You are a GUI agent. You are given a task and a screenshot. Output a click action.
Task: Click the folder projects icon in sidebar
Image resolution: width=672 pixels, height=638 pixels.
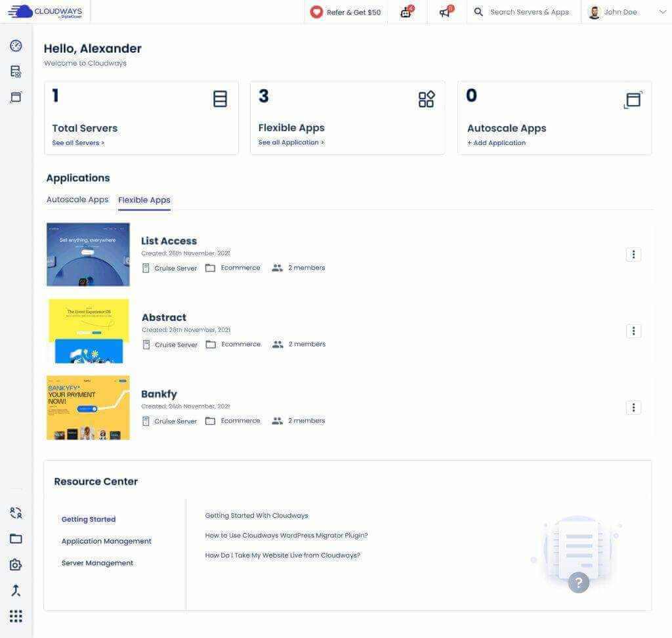pyautogui.click(x=16, y=538)
